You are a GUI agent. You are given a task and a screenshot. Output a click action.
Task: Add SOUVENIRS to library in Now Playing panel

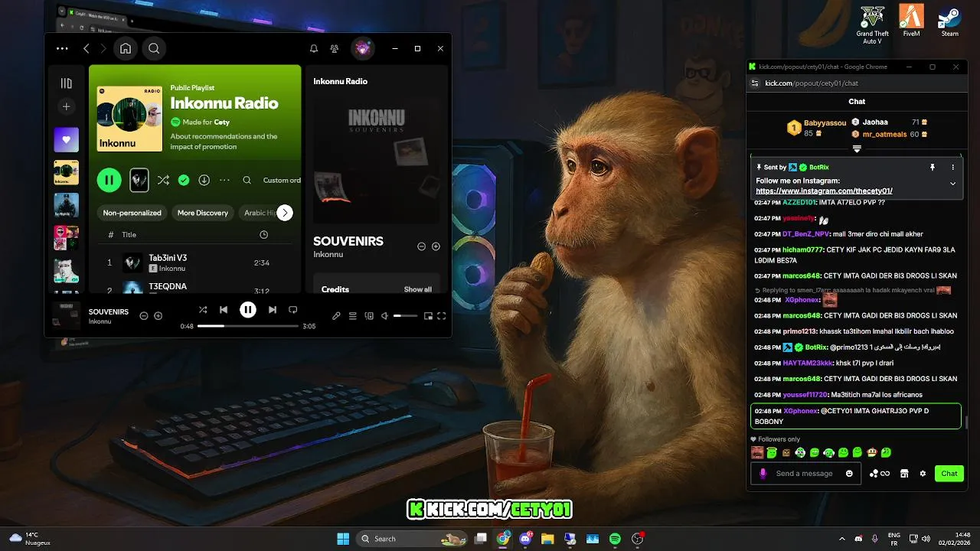436,246
